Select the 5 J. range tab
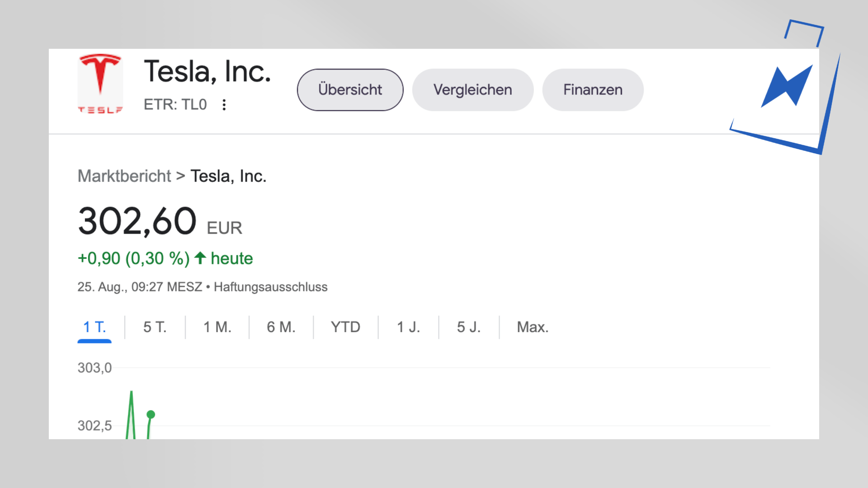The width and height of the screenshot is (868, 488). (x=468, y=327)
